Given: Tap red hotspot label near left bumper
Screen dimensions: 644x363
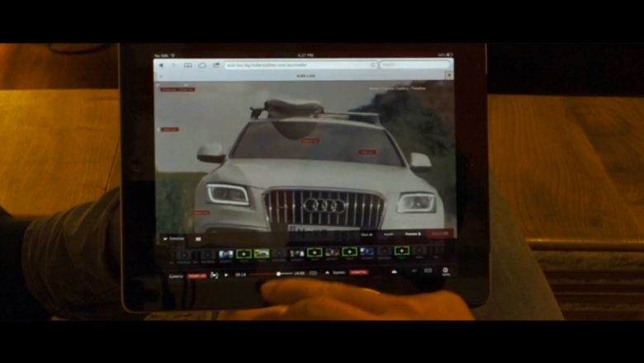Looking at the screenshot, I should point(201,213).
